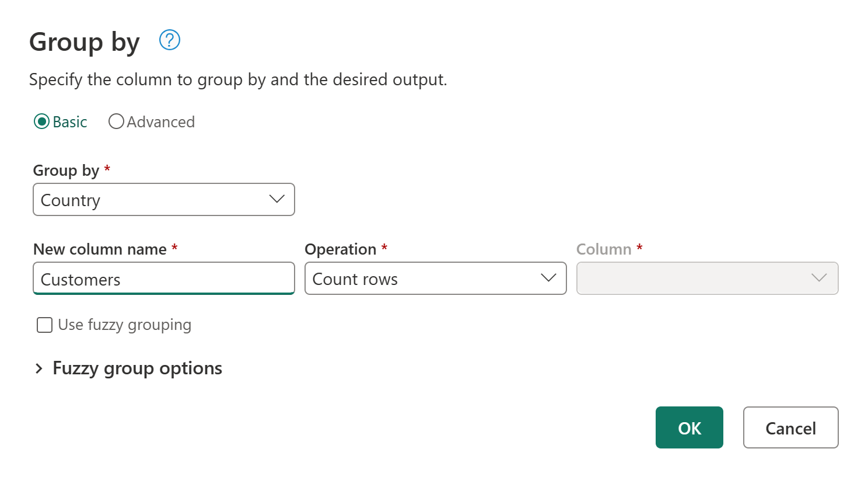Confirm grouping with the OK button
The width and height of the screenshot is (868, 480).
(689, 427)
